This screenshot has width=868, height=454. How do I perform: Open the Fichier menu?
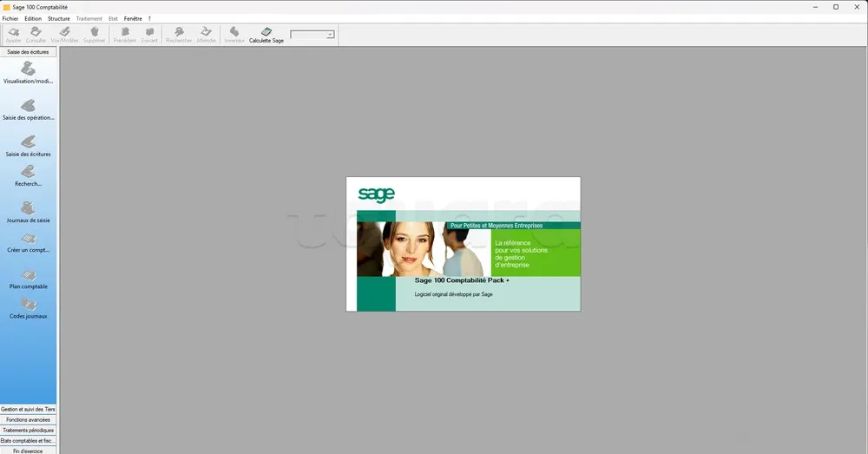10,18
